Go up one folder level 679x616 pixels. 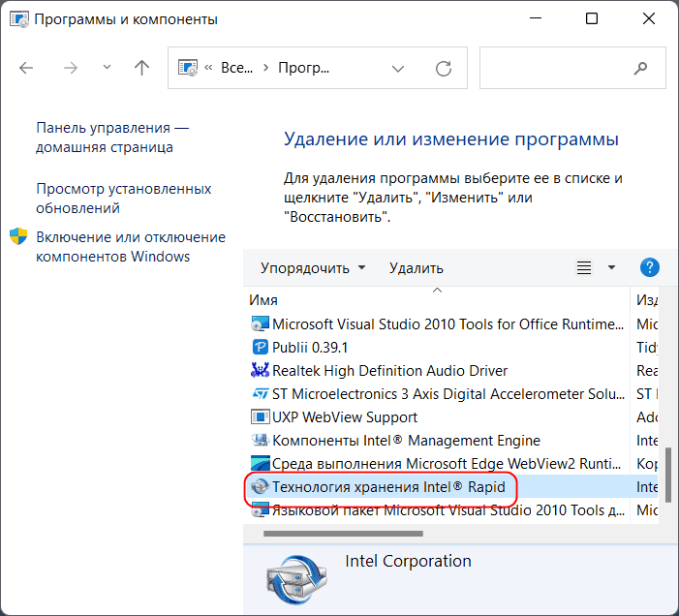(x=141, y=68)
